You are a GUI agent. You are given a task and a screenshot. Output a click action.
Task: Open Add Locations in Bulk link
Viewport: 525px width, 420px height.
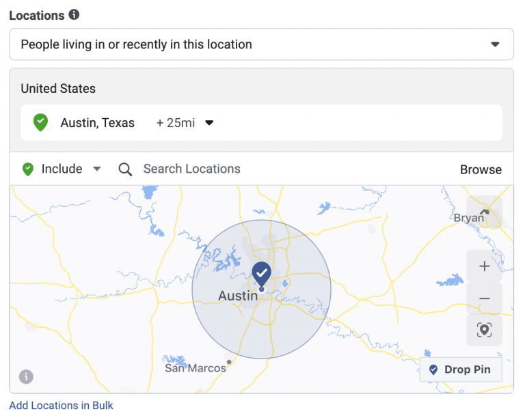[x=61, y=406]
